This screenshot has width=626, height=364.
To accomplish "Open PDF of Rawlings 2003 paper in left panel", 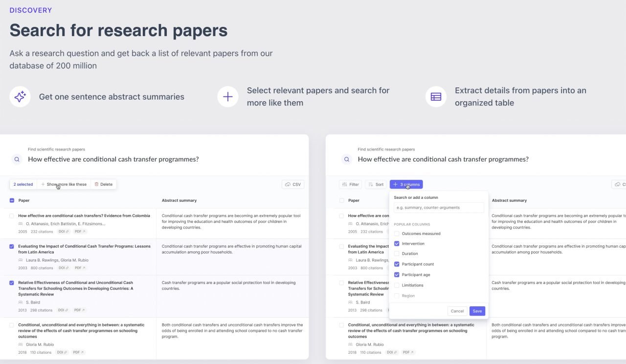I will [80, 268].
